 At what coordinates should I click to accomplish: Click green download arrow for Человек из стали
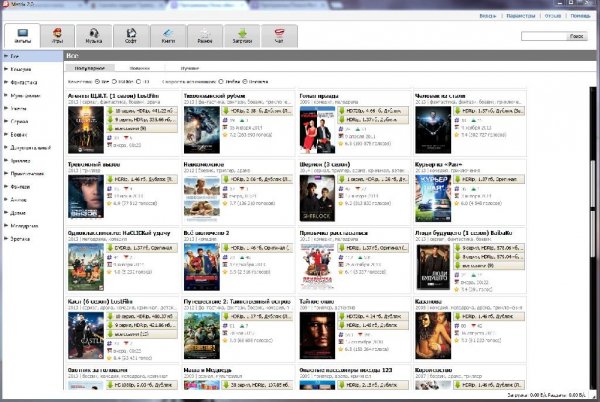[x=458, y=111]
